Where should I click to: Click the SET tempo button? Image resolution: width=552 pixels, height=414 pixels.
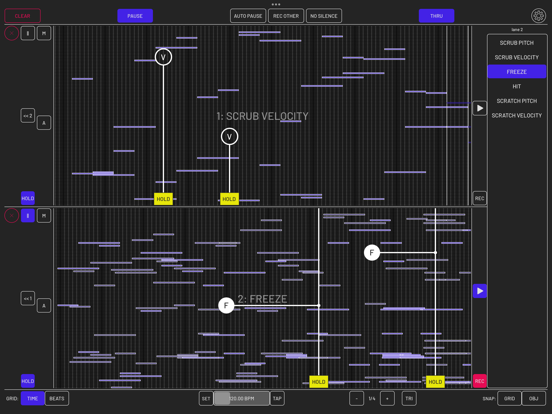[x=206, y=399]
